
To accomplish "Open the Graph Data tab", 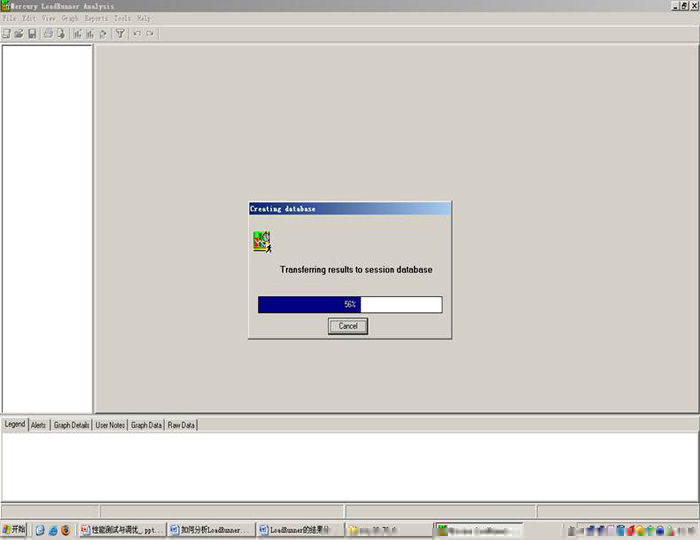I will pyautogui.click(x=146, y=425).
